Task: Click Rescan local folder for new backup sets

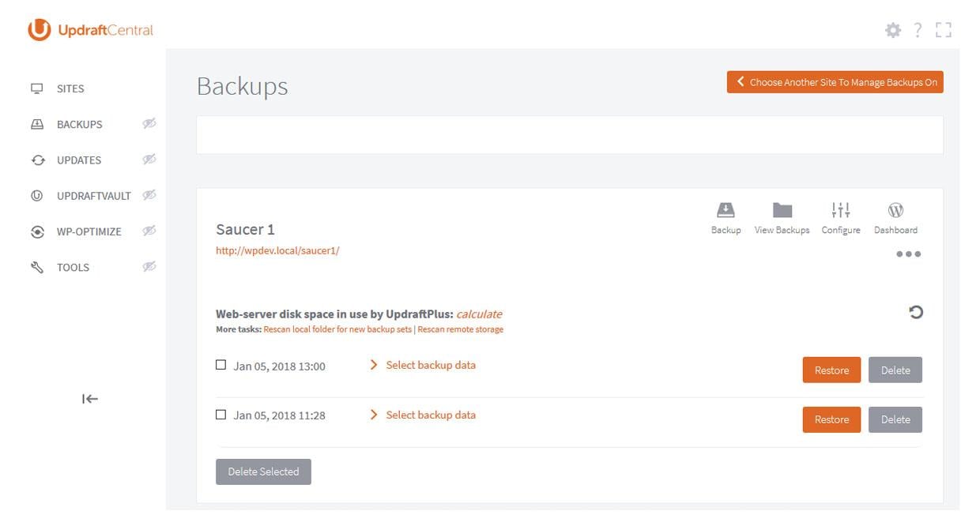Action: coord(337,329)
